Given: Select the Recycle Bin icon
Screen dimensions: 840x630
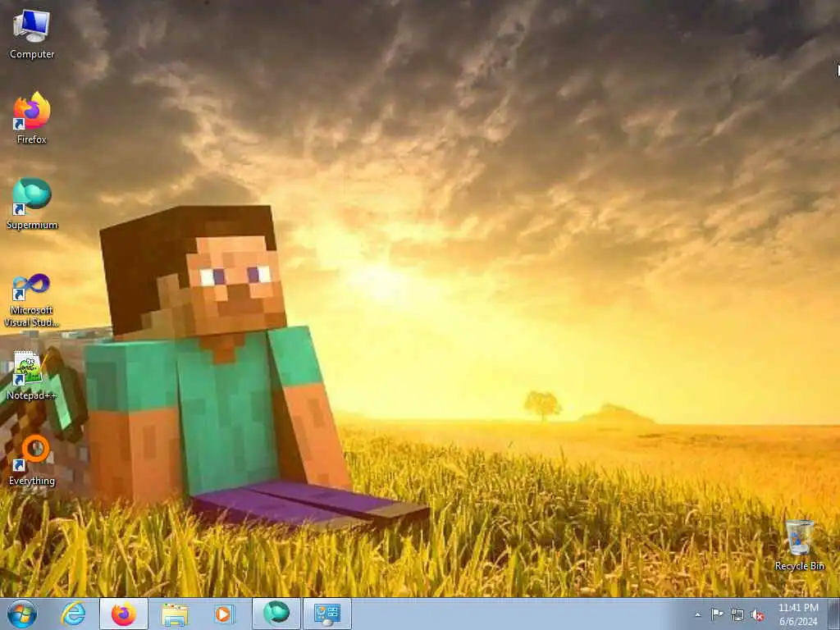Looking at the screenshot, I should click(x=799, y=545).
